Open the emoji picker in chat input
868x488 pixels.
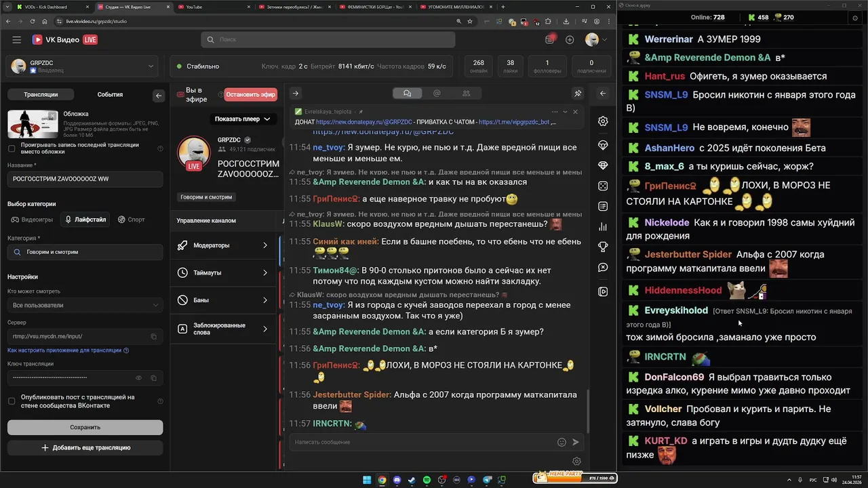[561, 442]
